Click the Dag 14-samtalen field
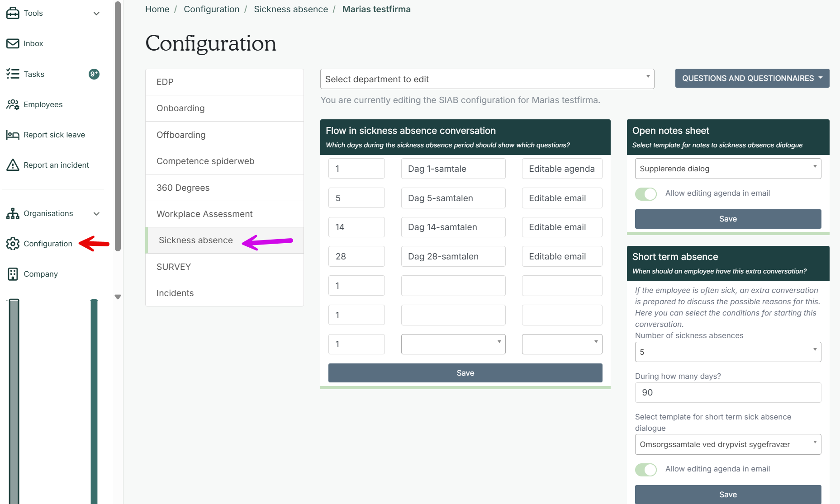The image size is (840, 504). coord(453,227)
